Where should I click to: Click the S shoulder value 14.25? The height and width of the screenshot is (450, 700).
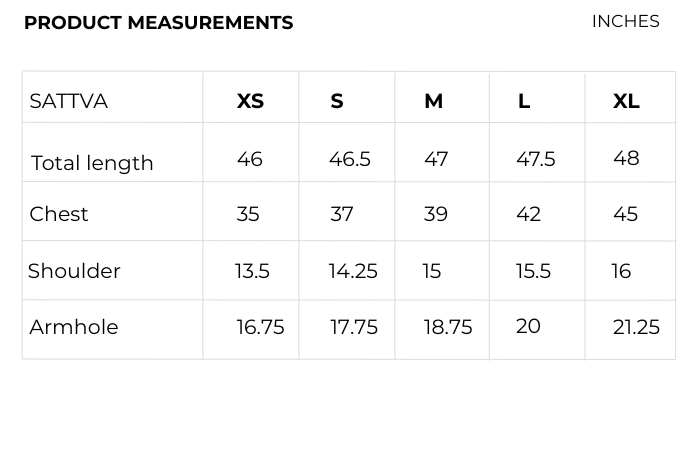[353, 271]
